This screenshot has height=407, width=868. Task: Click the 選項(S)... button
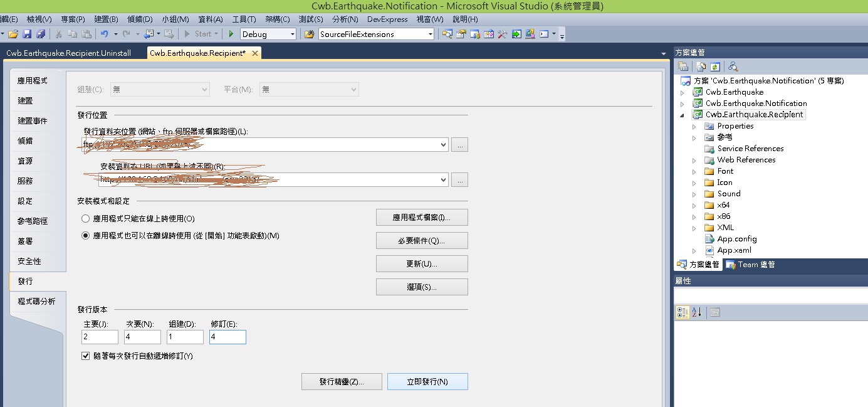point(422,287)
